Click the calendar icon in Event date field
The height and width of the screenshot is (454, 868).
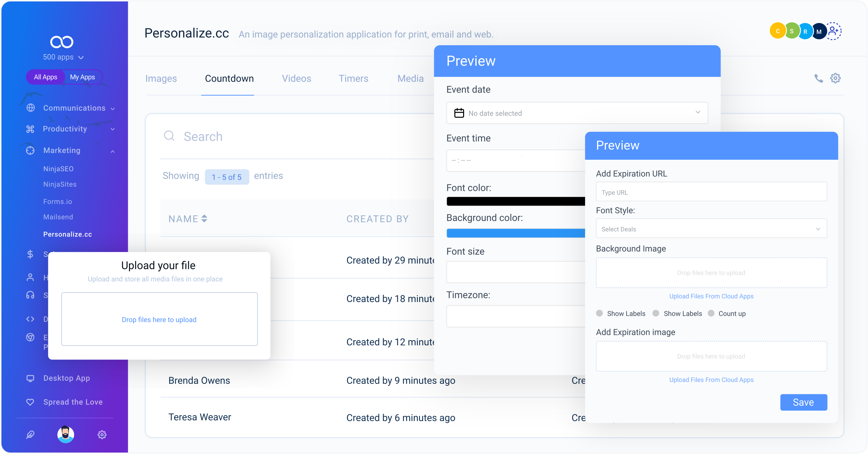click(x=459, y=113)
